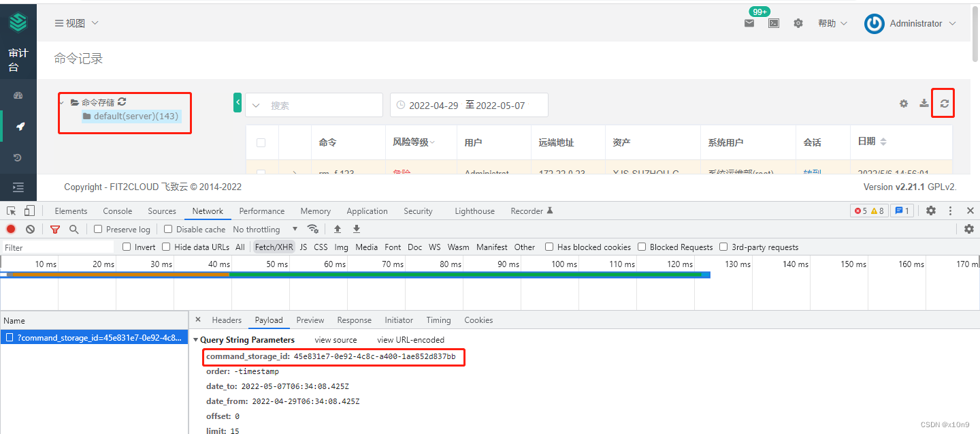Open the No throttling dropdown
This screenshot has height=434, width=980.
(x=261, y=229)
